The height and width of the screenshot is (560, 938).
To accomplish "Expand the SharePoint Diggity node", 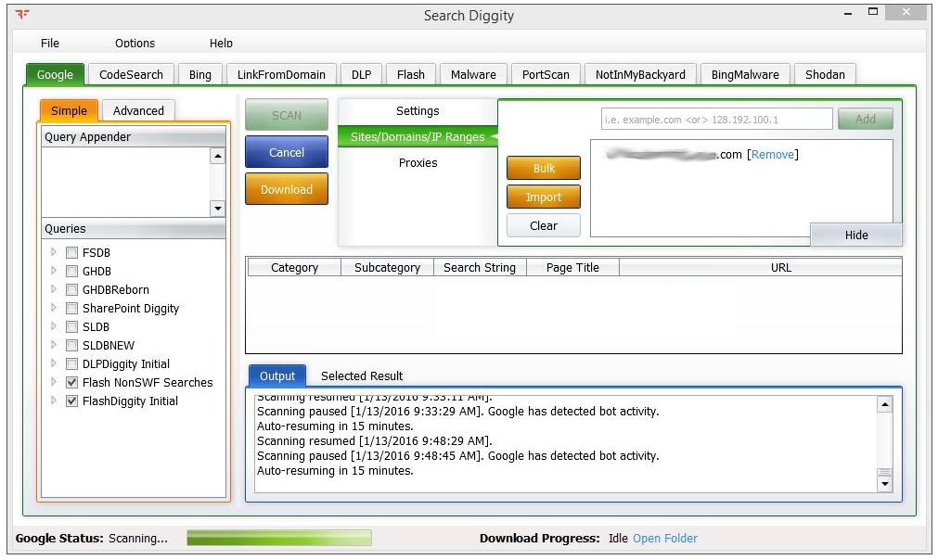I will pos(53,307).
